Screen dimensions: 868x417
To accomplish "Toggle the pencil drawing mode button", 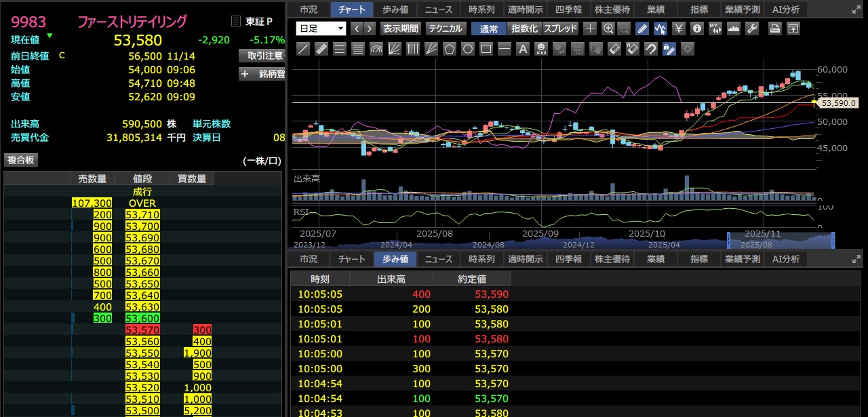I will tap(642, 28).
